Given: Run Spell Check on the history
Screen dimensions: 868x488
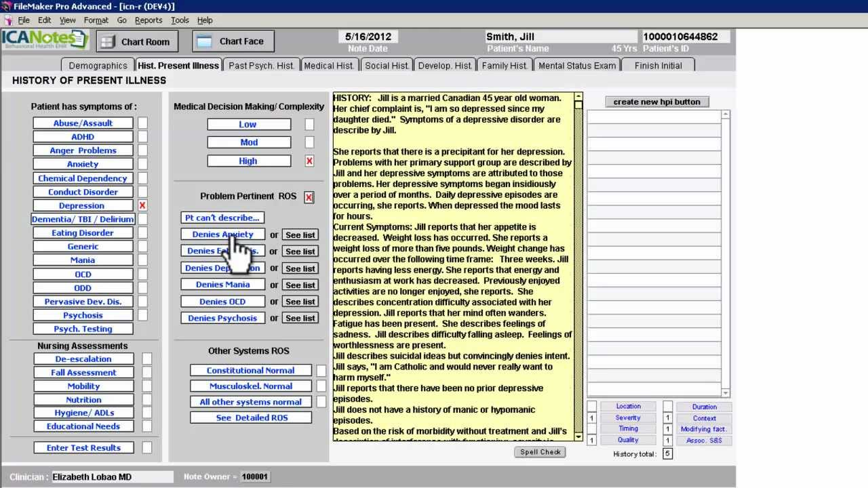Looking at the screenshot, I should tap(540, 452).
